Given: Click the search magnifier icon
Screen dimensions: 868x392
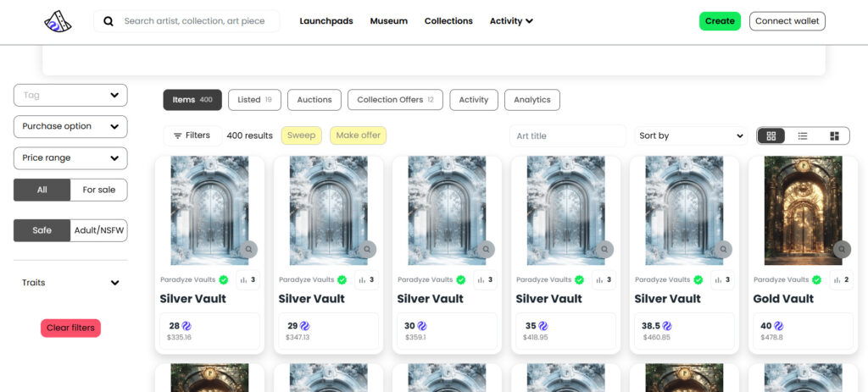Looking at the screenshot, I should point(108,21).
